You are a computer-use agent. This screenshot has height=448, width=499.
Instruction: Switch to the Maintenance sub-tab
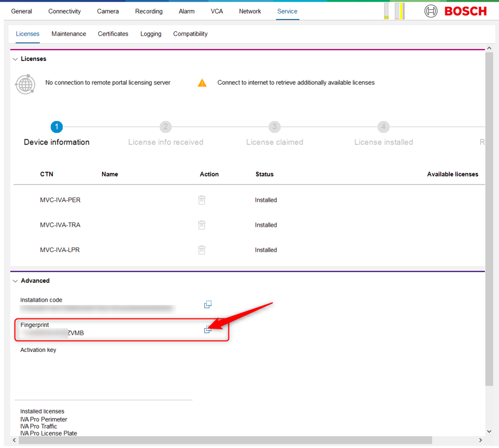[69, 34]
